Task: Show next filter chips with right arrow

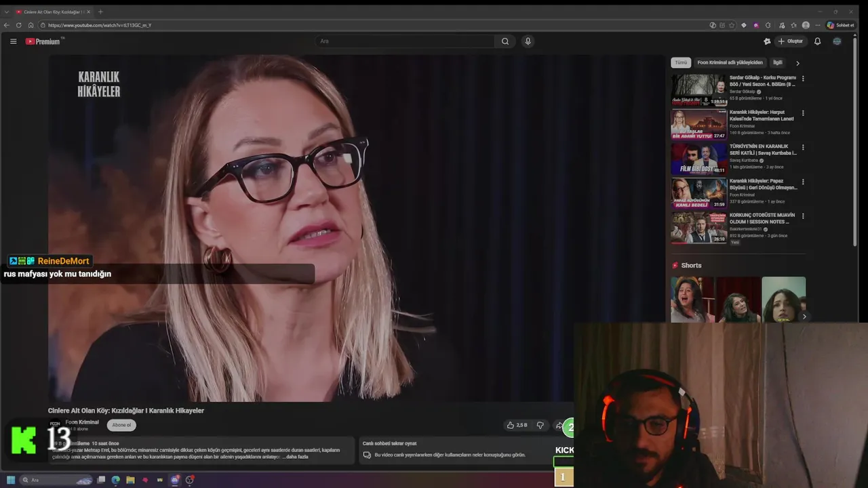Action: pos(797,63)
